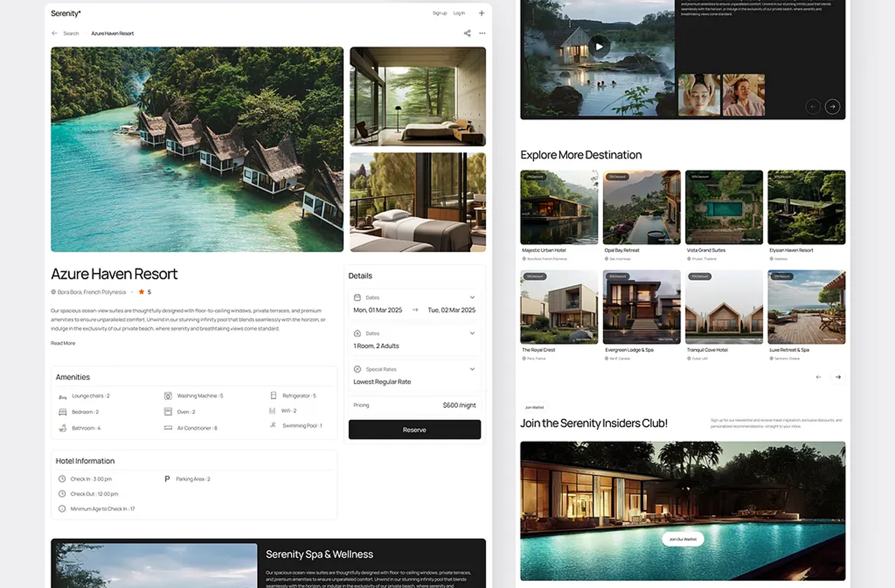Expand the 1 Room, 2 Adults dropdown

[472, 333]
